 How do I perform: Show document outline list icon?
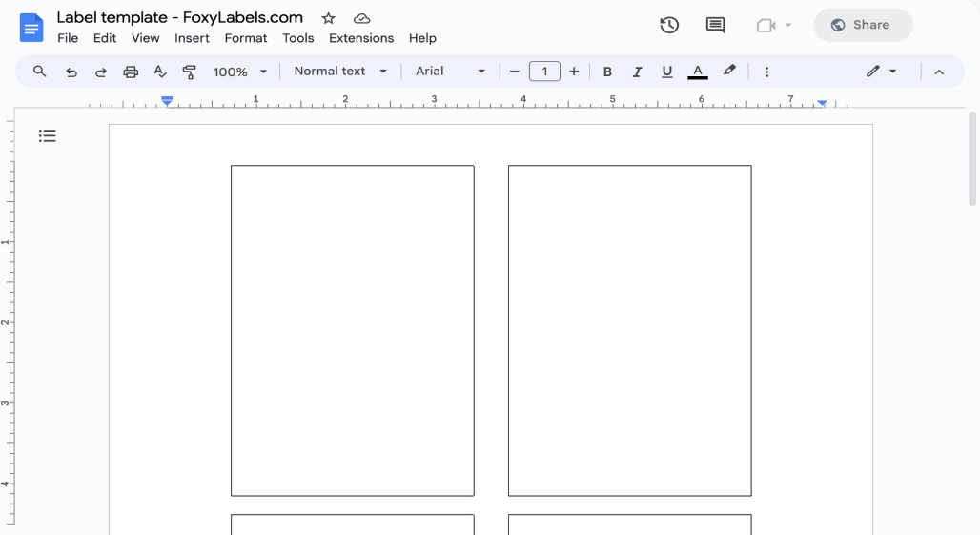pos(48,135)
